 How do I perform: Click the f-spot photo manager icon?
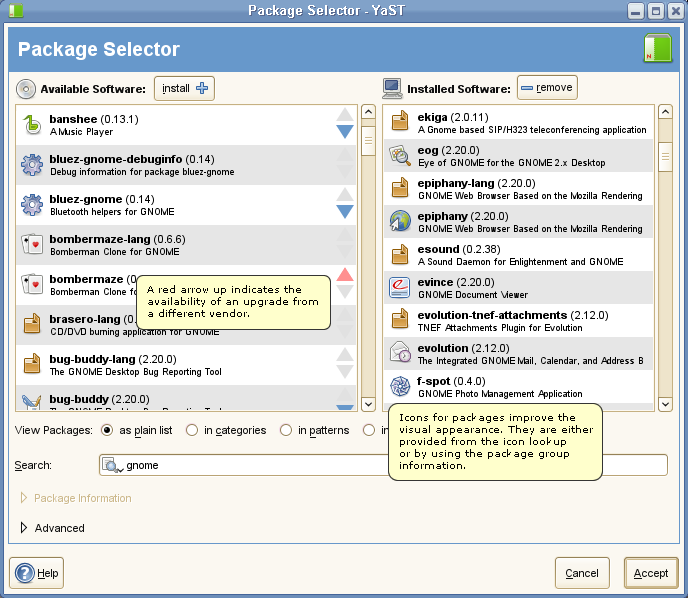pyautogui.click(x=400, y=386)
